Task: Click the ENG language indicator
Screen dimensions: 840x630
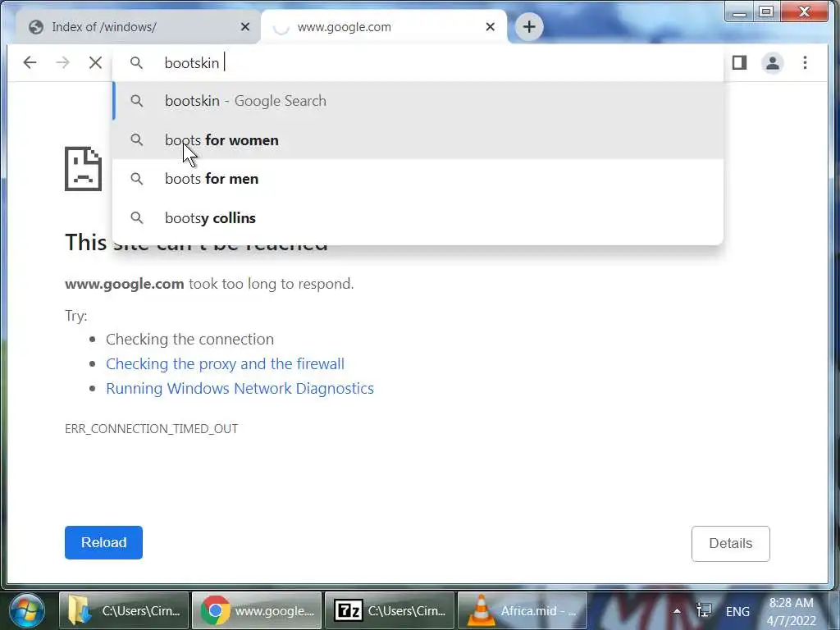Action: (x=737, y=611)
